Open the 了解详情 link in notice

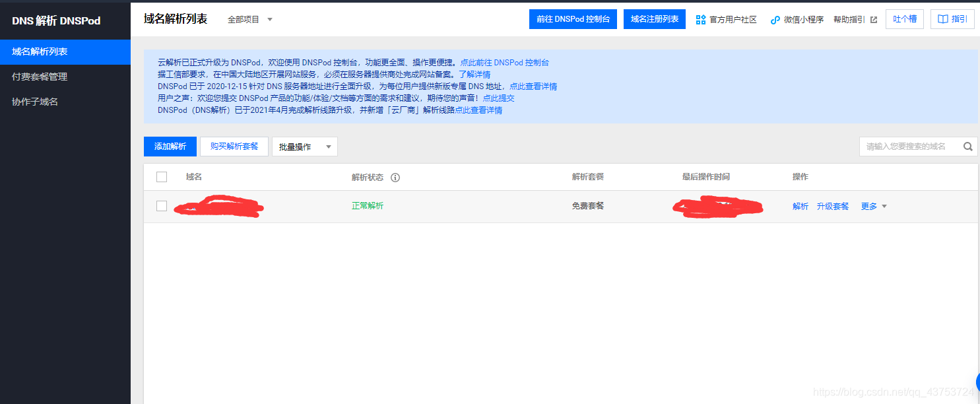click(474, 75)
